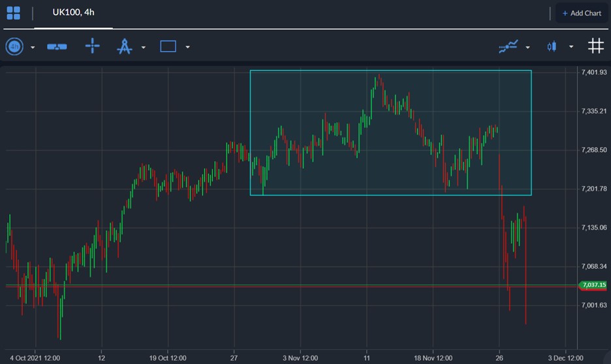Image resolution: width=611 pixels, height=364 pixels.
Task: Click the order ticket bar icon
Action: coord(57,47)
